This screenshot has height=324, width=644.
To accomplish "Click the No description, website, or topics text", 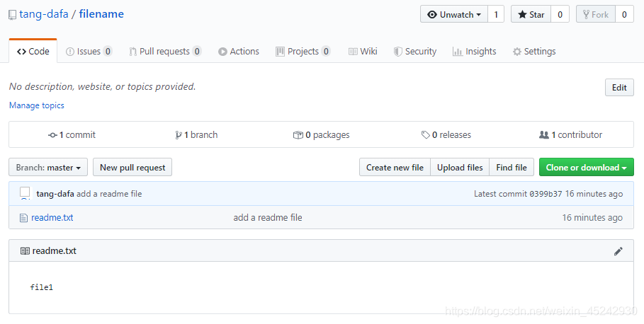I will tap(102, 86).
